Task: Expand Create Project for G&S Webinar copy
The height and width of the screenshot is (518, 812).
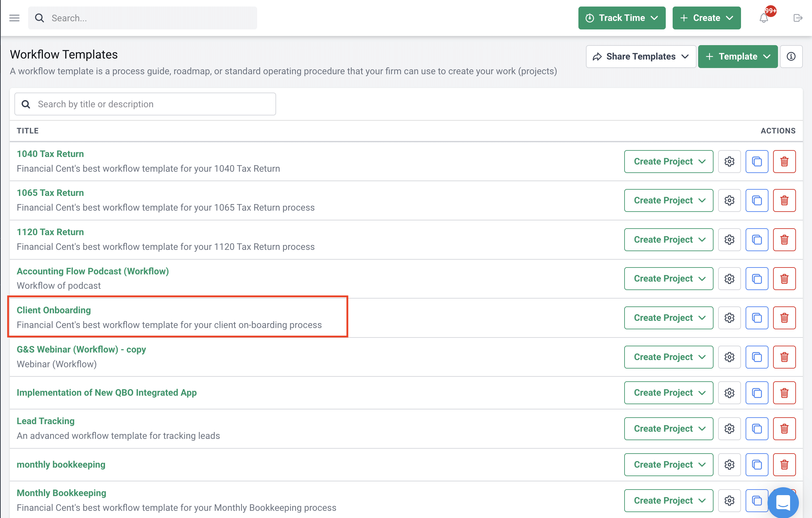Action: click(x=668, y=357)
